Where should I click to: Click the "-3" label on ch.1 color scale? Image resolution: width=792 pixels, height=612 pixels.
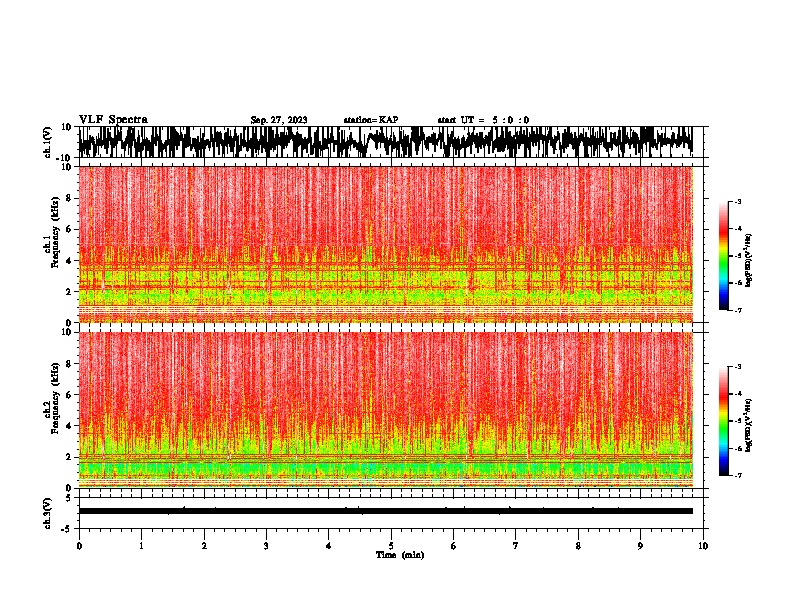[737, 201]
